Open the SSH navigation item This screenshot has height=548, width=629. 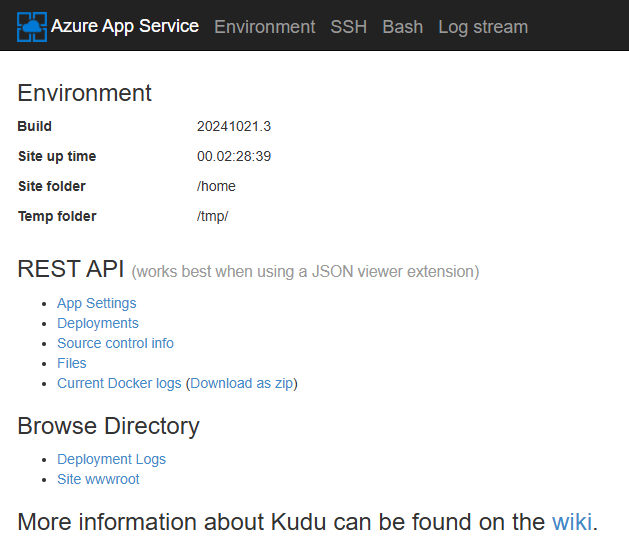[x=349, y=27]
